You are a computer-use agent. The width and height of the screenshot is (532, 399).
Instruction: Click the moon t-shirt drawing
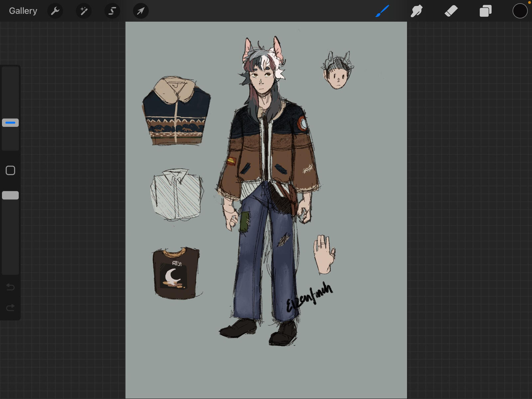pos(176,273)
